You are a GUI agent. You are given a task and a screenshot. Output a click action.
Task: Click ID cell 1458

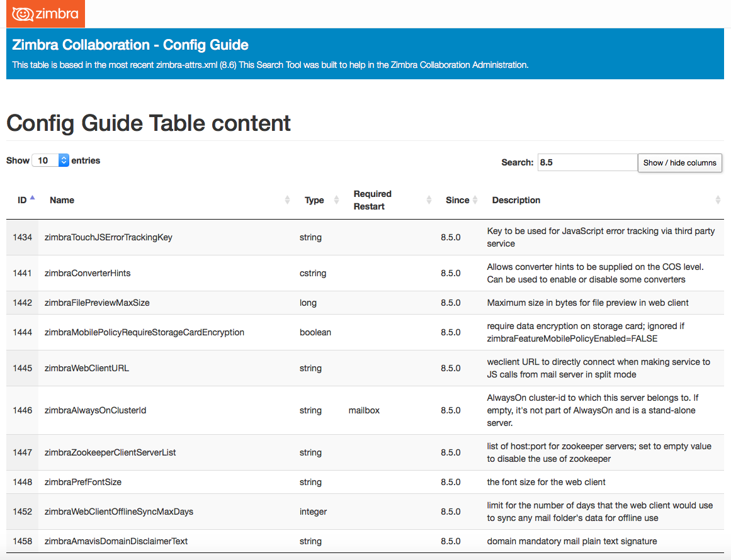[23, 541]
